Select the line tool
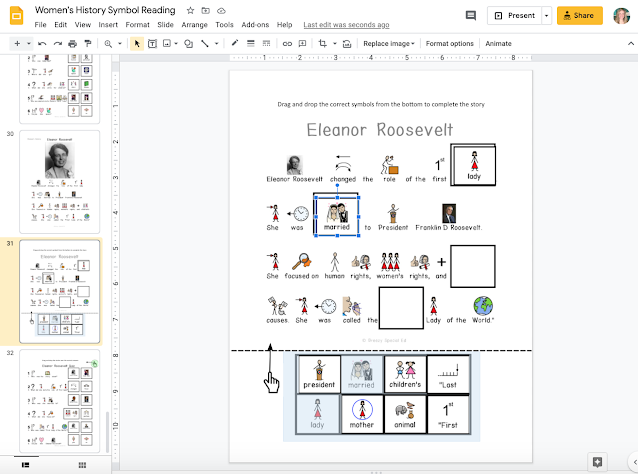The height and width of the screenshot is (474, 638). pyautogui.click(x=205, y=44)
